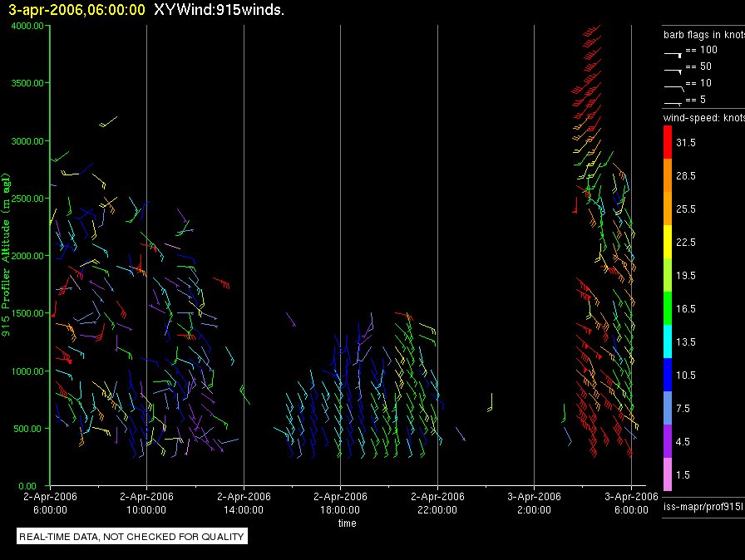Click the 50-knot barb flag legend icon
The image size is (745, 560).
[673, 68]
